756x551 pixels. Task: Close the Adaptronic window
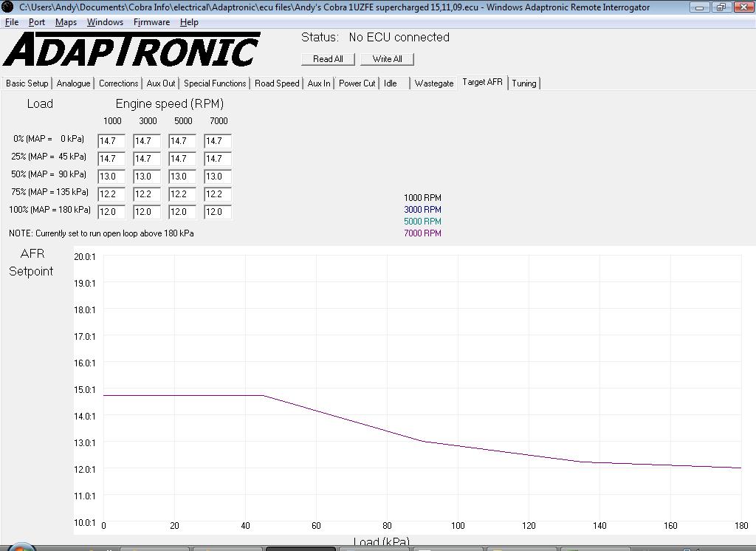tap(743, 7)
